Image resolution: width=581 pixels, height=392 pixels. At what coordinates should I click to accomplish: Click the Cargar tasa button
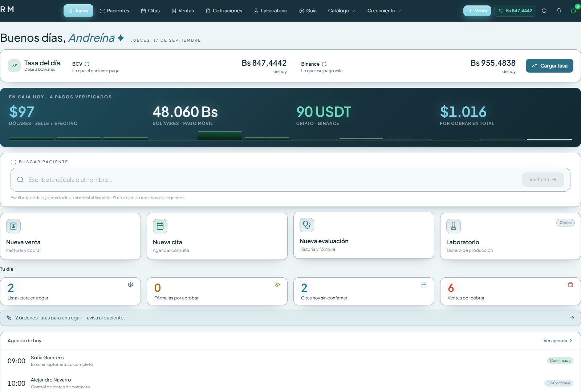549,66
